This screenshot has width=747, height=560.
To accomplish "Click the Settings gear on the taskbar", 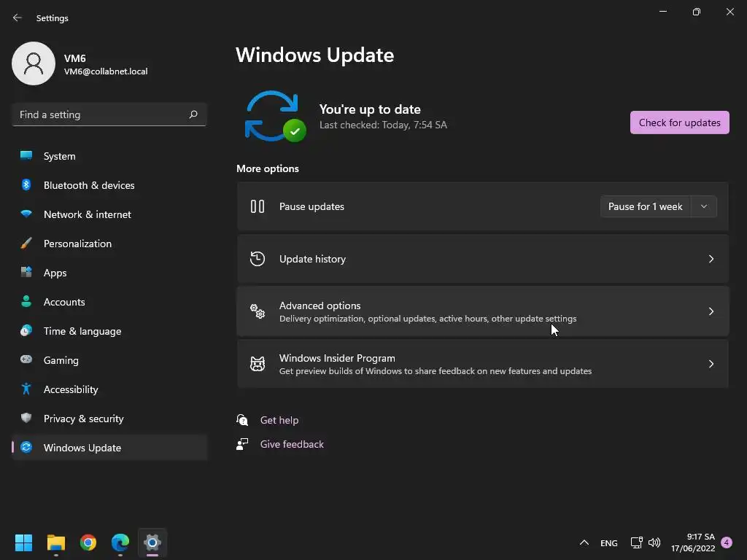I will coord(152,542).
